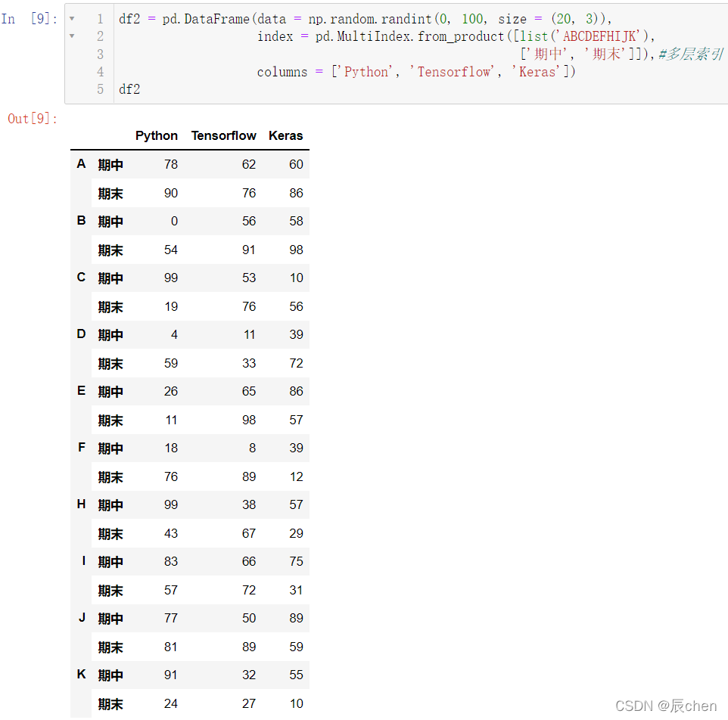Click the Out[9] output prompt
This screenshot has height=720, width=728.
[33, 119]
